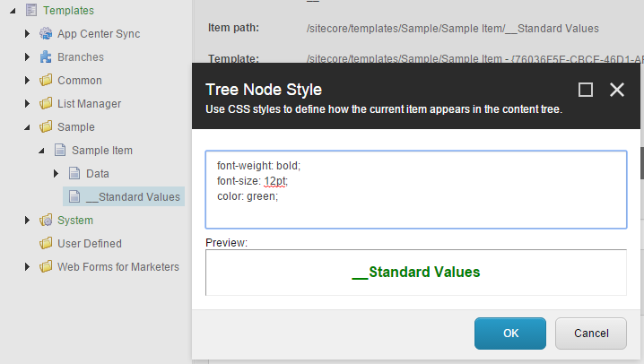Click the Branches node icon
This screenshot has height=364, width=644.
pos(46,57)
